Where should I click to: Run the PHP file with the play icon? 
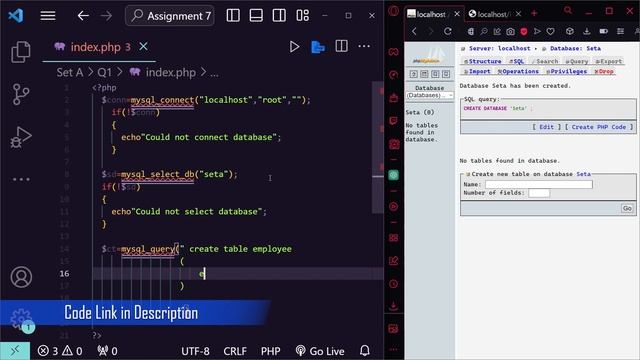pyautogui.click(x=294, y=47)
